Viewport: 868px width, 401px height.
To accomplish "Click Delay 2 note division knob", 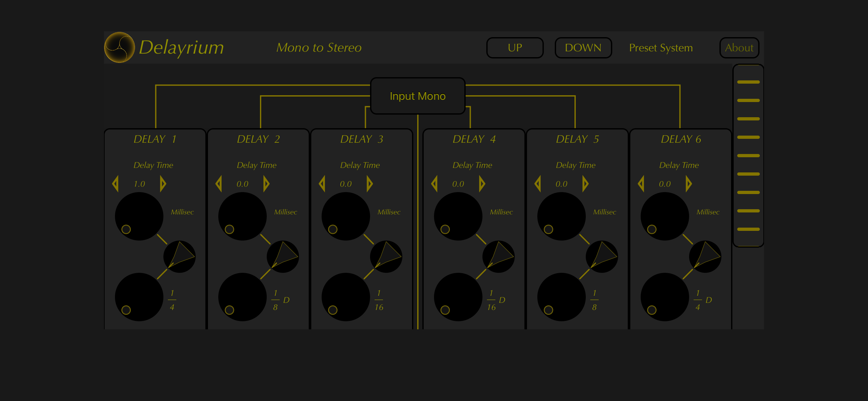I will coord(242,297).
